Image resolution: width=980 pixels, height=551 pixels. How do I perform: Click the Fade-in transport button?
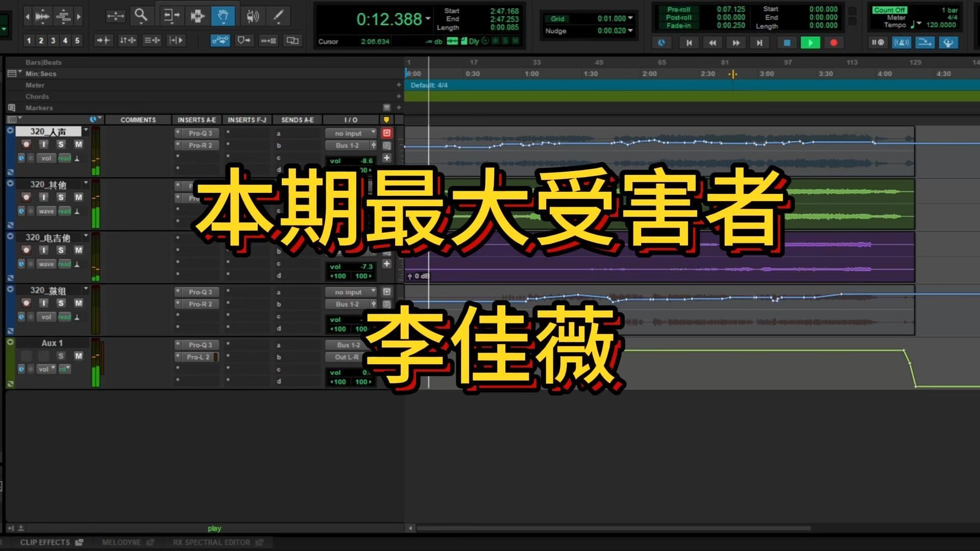[678, 26]
